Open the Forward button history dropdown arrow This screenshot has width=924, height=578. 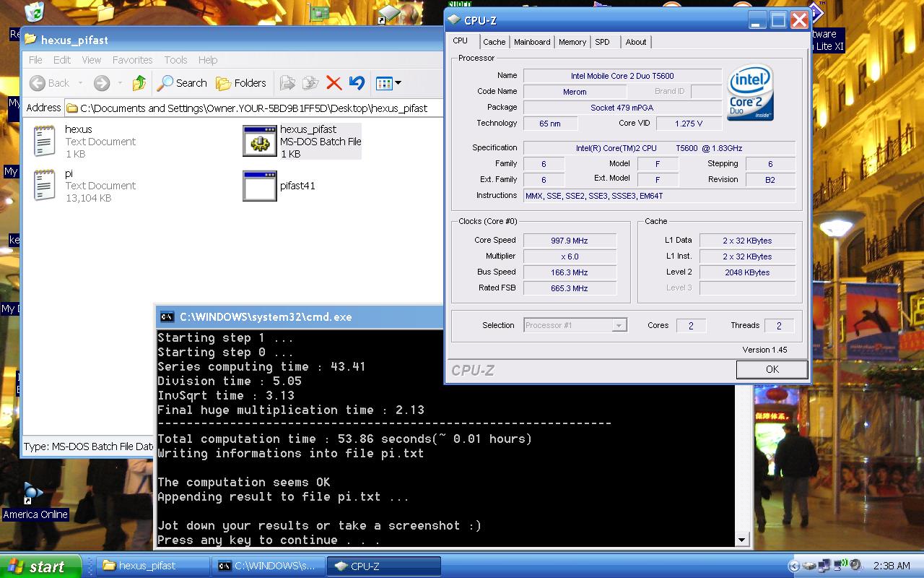click(x=119, y=83)
